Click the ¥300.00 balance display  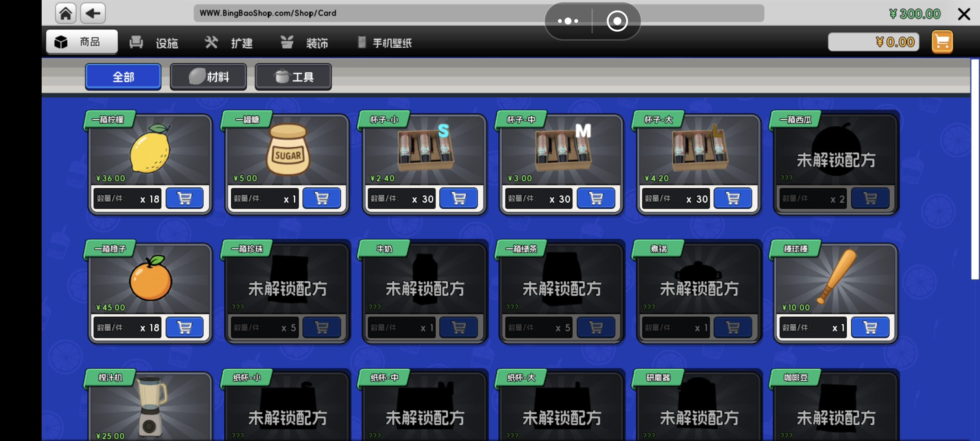click(x=915, y=14)
